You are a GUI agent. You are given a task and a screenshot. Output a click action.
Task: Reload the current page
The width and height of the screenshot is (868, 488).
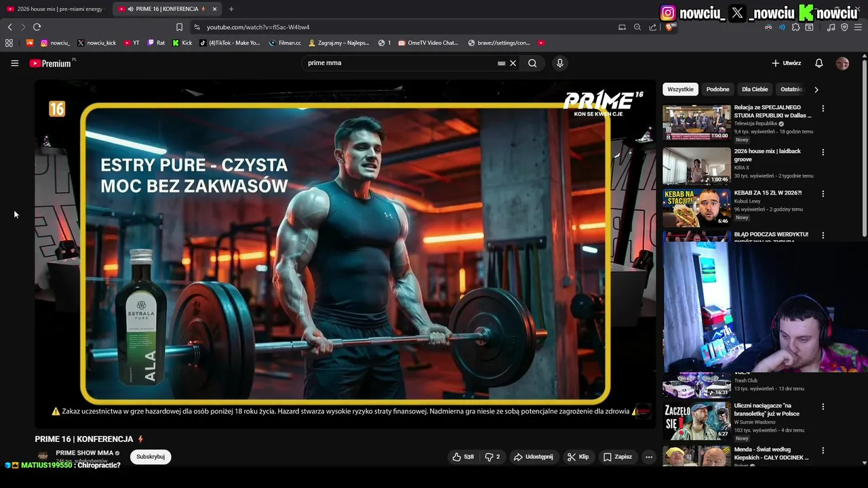click(37, 27)
